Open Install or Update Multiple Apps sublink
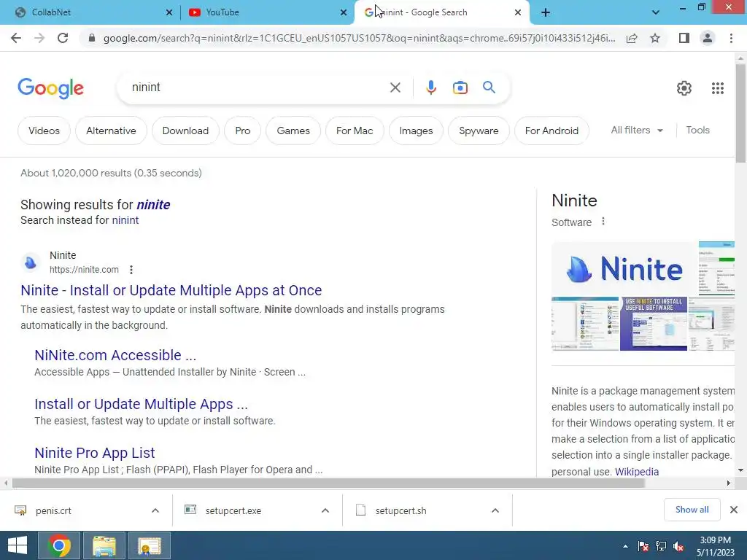The height and width of the screenshot is (560, 747). [x=141, y=404]
